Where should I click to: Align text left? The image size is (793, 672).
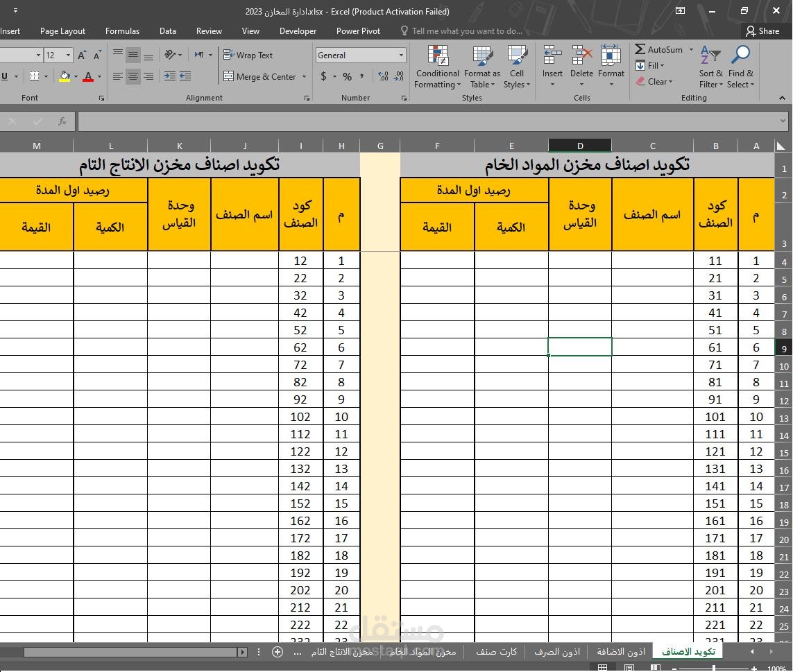118,76
